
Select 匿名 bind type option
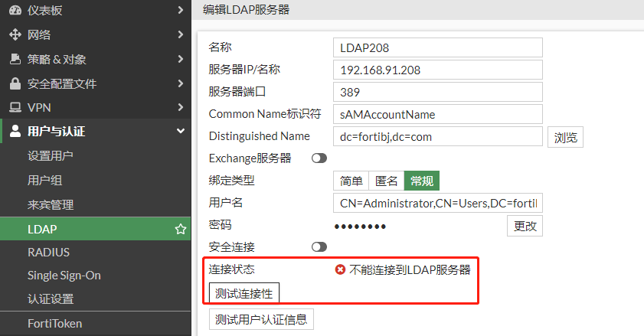(386, 181)
